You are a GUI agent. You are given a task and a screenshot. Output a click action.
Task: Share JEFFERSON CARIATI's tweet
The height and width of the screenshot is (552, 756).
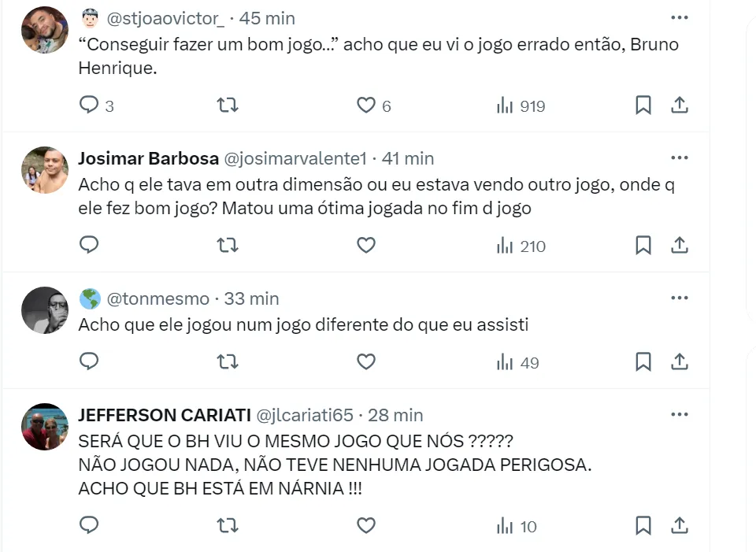680,525
